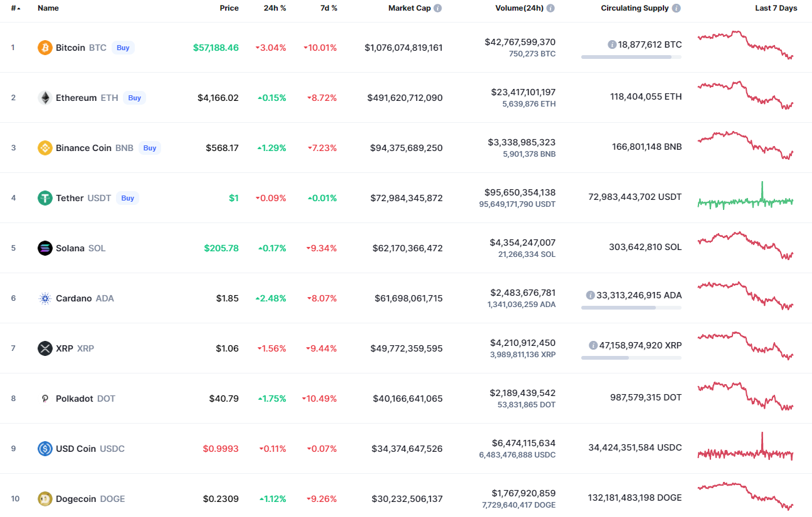The height and width of the screenshot is (517, 812).
Task: Click the info icon beside Market Cap header
Action: (438, 8)
